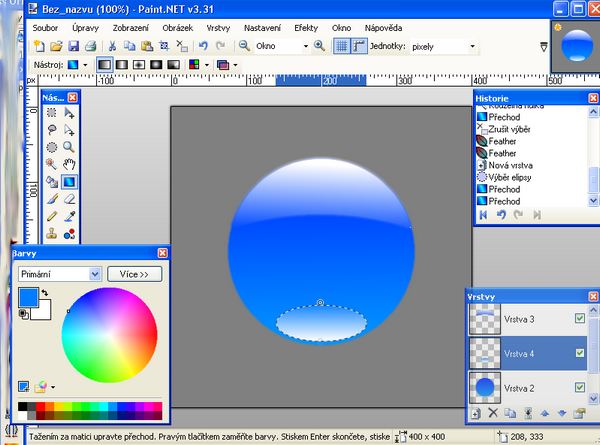Click the Více >> button
The width and height of the screenshot is (600, 445).
(x=134, y=273)
